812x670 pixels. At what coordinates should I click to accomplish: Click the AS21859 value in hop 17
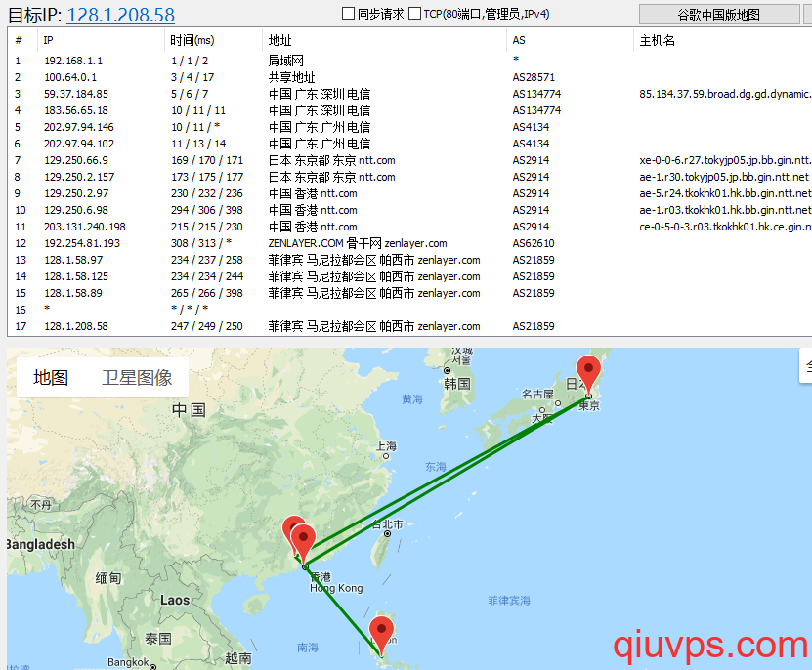click(x=534, y=326)
